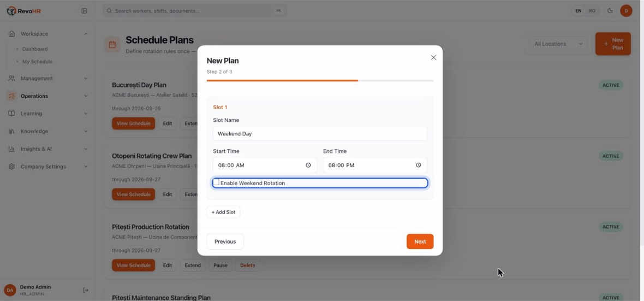Image resolution: width=644 pixels, height=301 pixels.
Task: Click the Slot Name input field
Action: (320, 134)
